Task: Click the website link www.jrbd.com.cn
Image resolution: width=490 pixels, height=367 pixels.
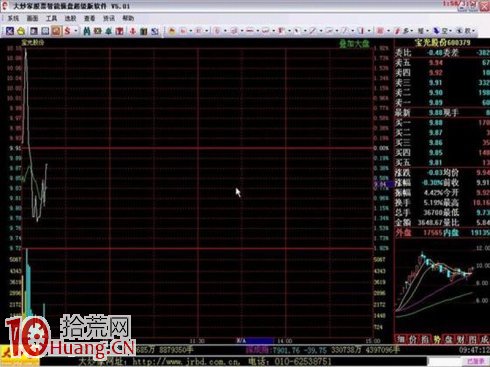Action: pyautogui.click(x=186, y=361)
